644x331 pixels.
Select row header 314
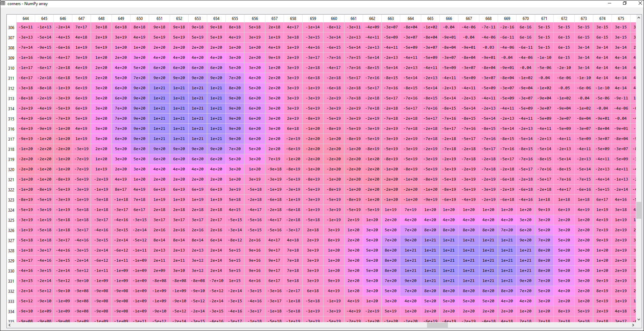[x=11, y=109]
